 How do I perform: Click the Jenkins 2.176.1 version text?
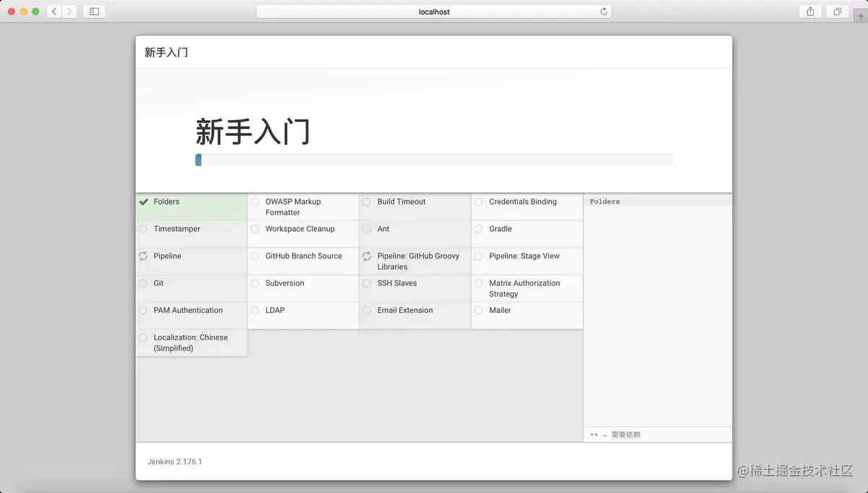(x=174, y=461)
